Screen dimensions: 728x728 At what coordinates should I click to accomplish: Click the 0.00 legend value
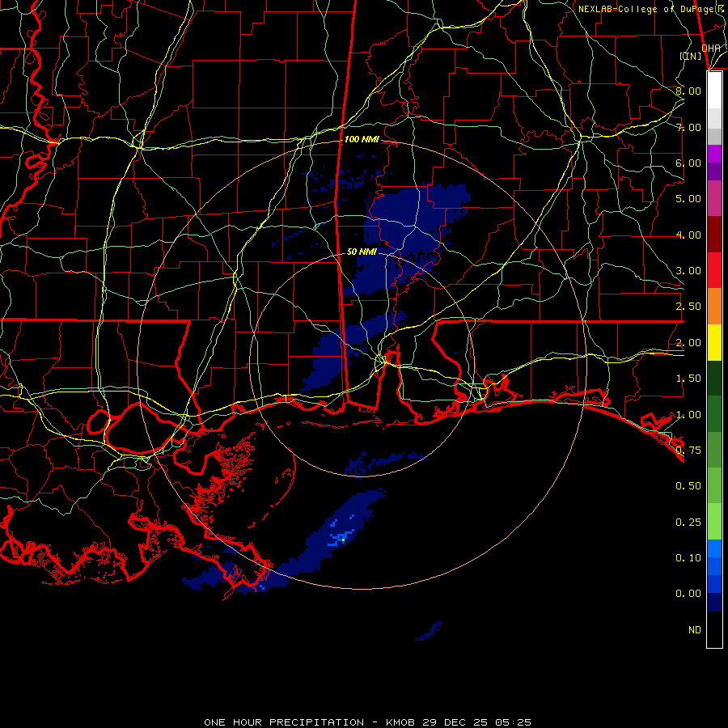[688, 594]
